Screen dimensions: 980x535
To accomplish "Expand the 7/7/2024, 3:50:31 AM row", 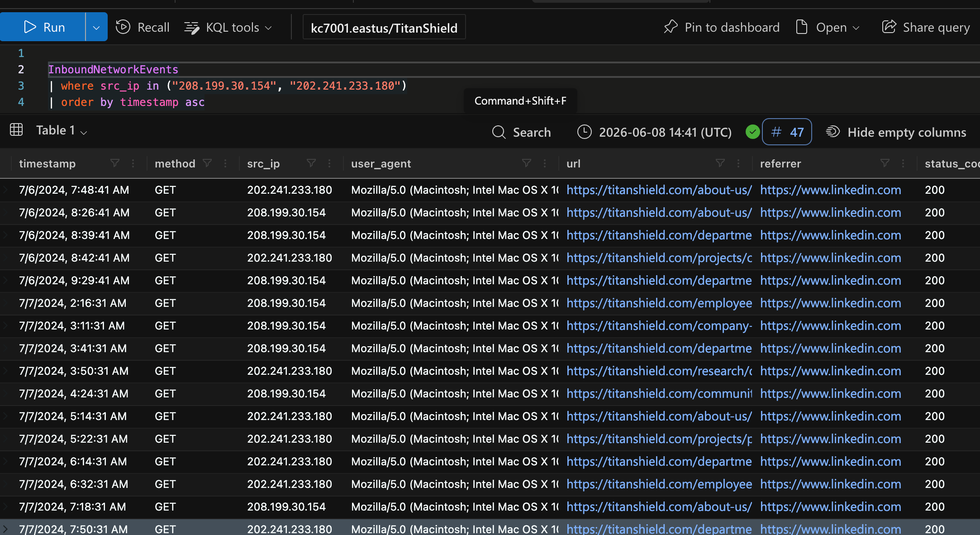I will (5, 371).
